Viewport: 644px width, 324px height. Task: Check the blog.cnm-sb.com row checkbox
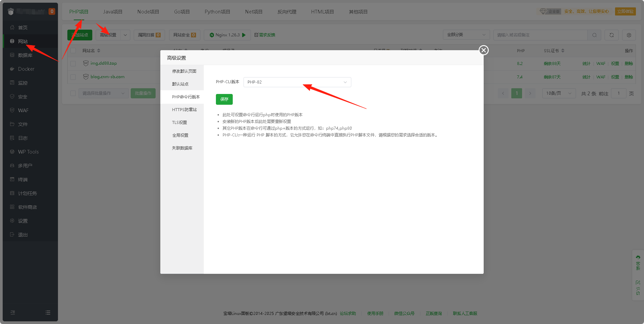73,77
